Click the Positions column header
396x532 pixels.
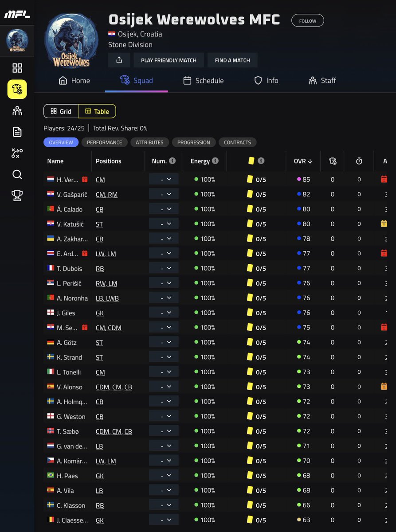108,161
